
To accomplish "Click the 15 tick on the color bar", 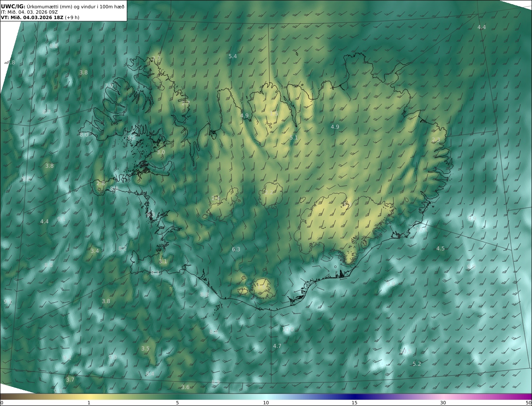I will [355, 403].
